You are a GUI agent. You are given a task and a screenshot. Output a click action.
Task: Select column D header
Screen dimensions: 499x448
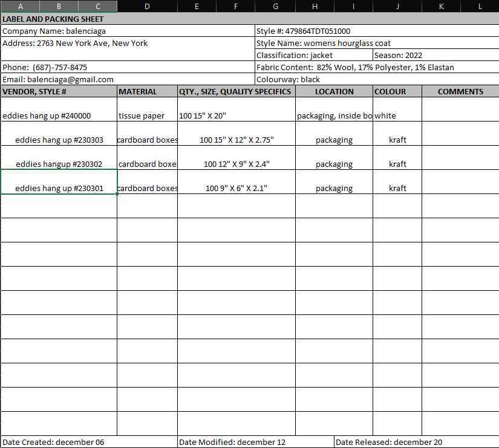(x=148, y=6)
